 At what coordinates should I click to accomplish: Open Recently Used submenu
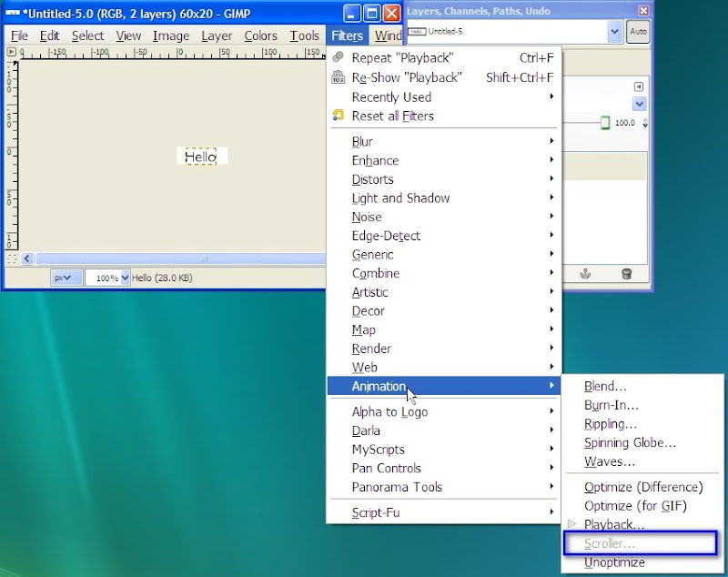pyautogui.click(x=444, y=96)
